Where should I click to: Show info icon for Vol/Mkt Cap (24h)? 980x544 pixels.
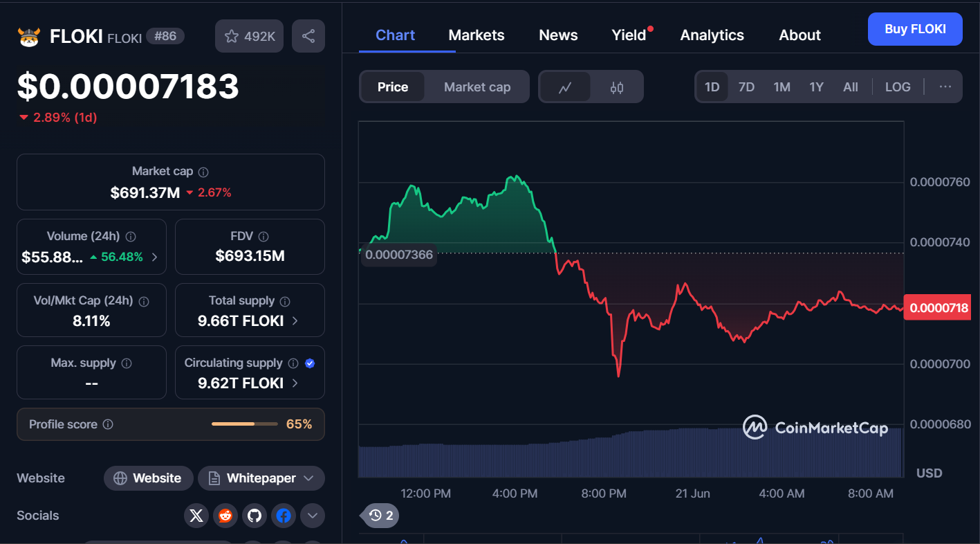(144, 302)
